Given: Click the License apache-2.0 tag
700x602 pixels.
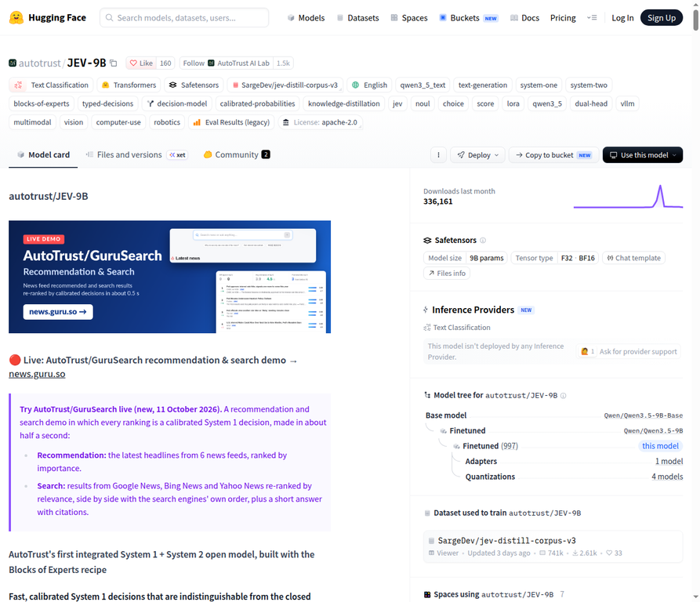Looking at the screenshot, I should (x=320, y=122).
